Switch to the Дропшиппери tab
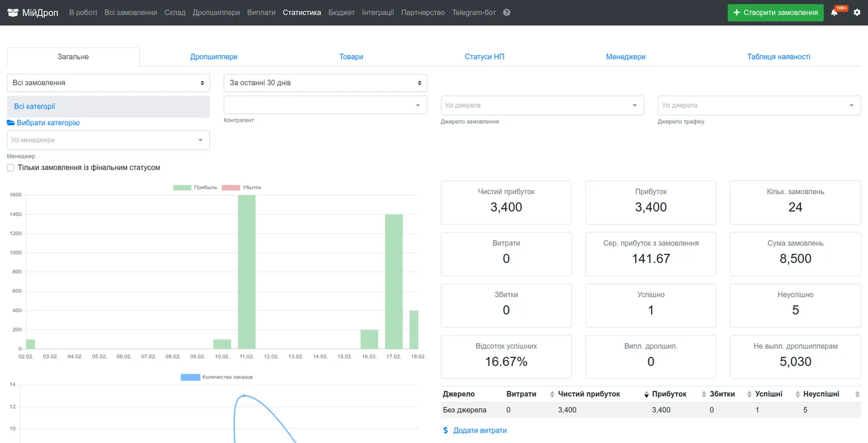 point(214,56)
